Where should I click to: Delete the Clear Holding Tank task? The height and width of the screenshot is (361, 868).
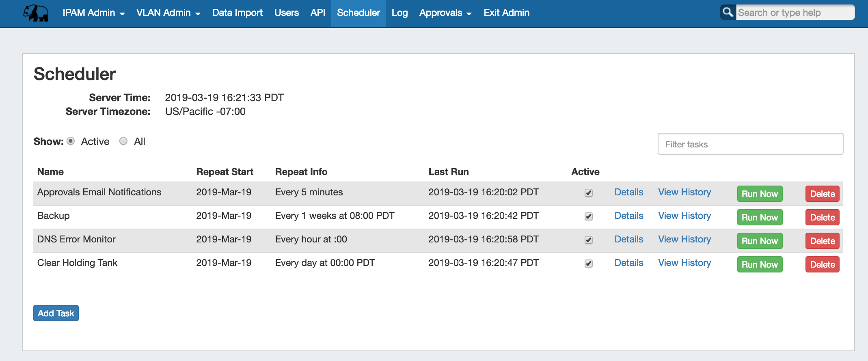tap(822, 264)
